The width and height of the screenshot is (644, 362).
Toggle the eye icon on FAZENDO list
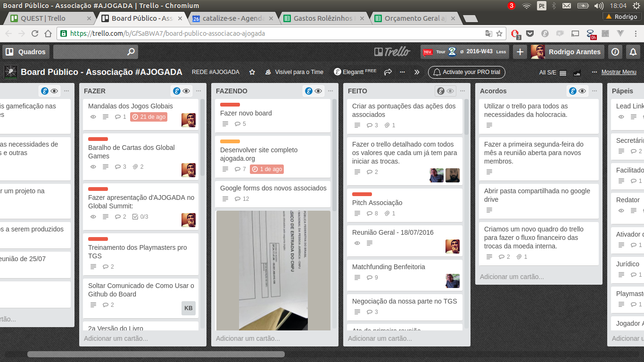click(318, 91)
